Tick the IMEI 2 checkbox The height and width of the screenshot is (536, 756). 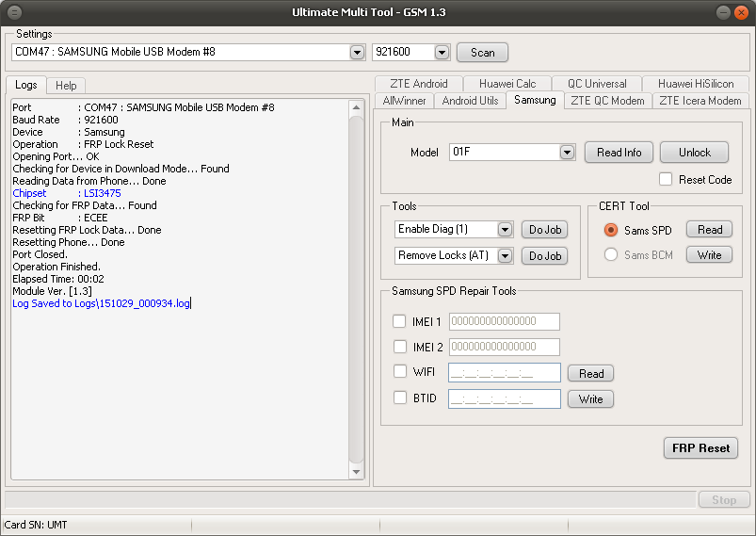[x=400, y=346]
